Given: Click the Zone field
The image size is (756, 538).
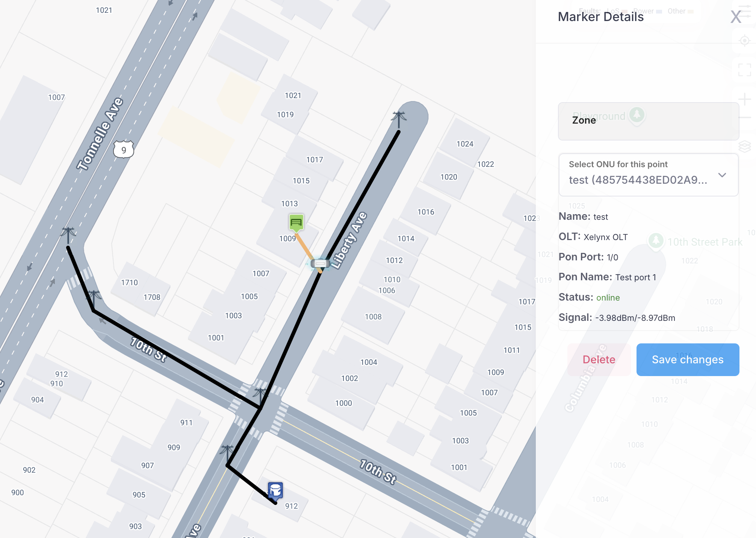Looking at the screenshot, I should (648, 121).
